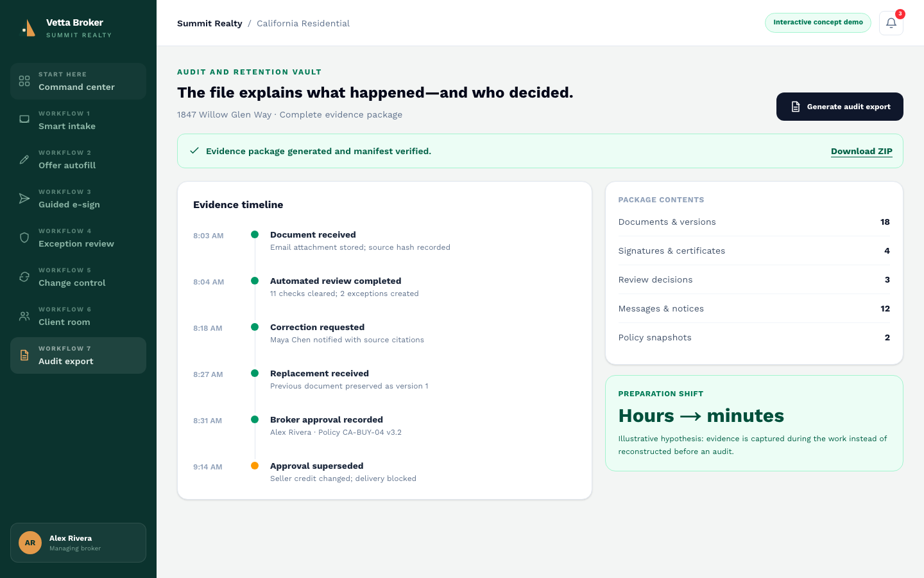Click the Smart intake inbox icon
Viewport: 924px width, 578px height.
coord(24,119)
